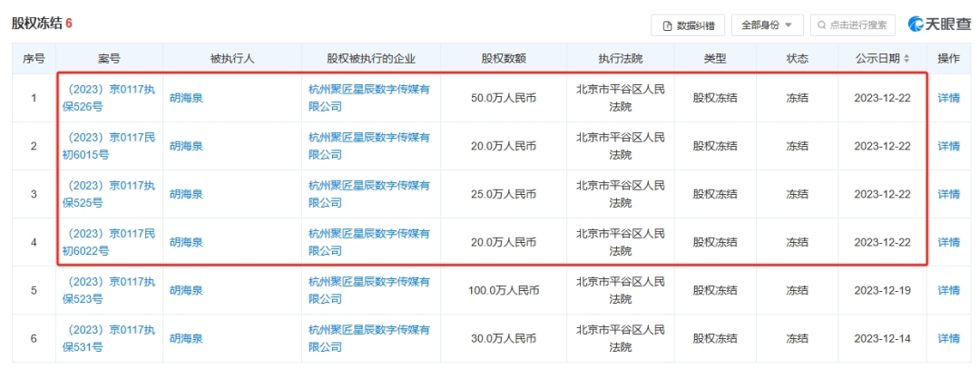
Task: Open 详情 for row 1
Action: point(949,98)
